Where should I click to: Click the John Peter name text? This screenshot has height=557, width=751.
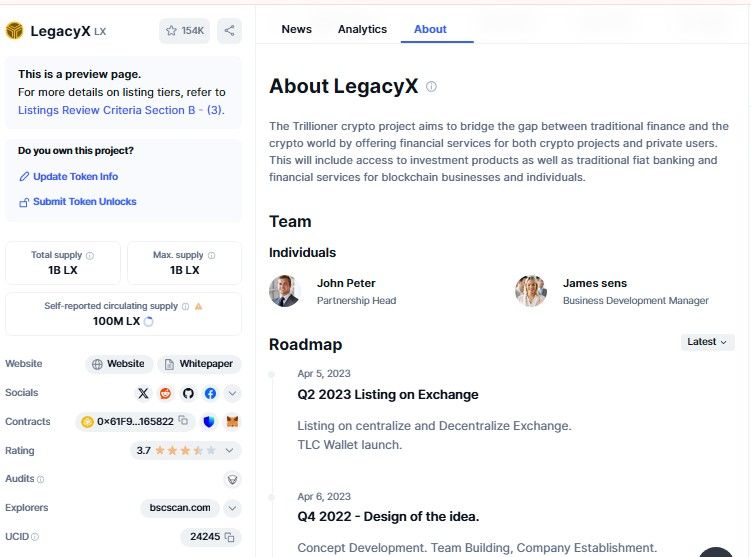click(x=346, y=283)
